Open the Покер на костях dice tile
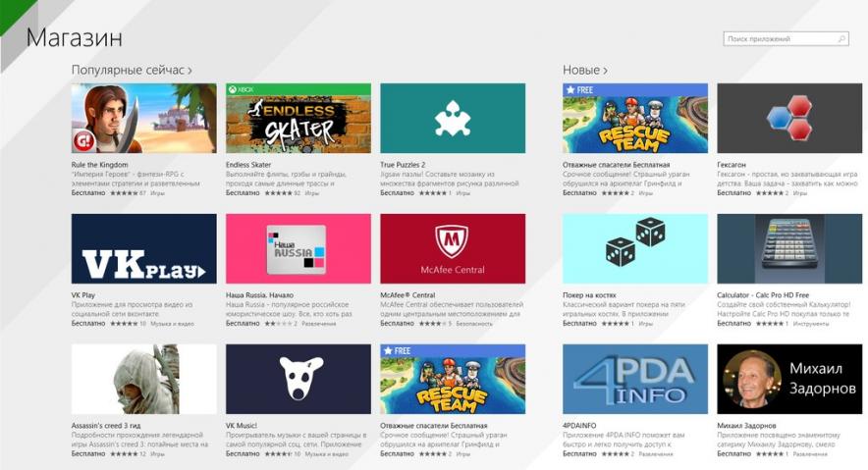Image resolution: width=868 pixels, height=470 pixels. [x=635, y=249]
